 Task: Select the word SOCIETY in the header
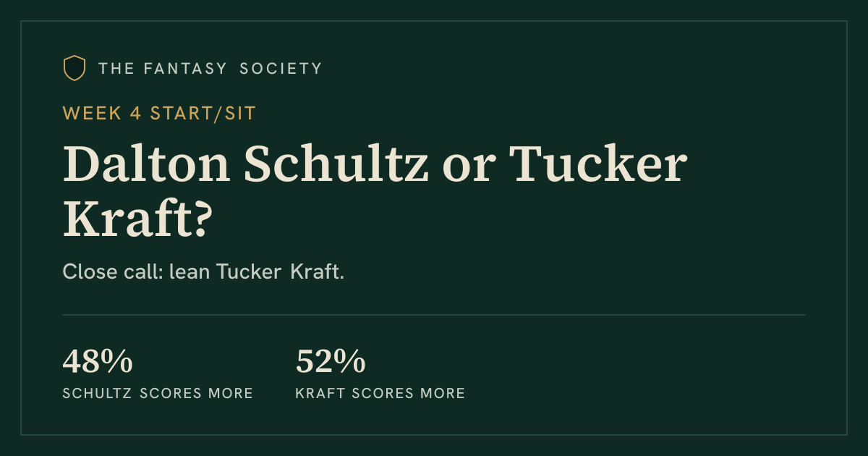click(x=281, y=69)
